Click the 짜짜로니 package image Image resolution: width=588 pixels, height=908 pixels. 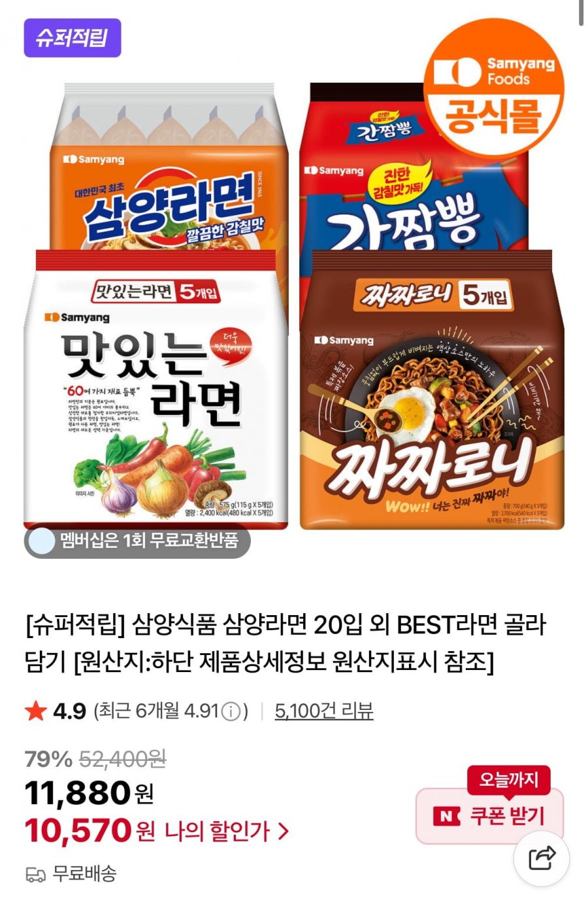point(432,389)
